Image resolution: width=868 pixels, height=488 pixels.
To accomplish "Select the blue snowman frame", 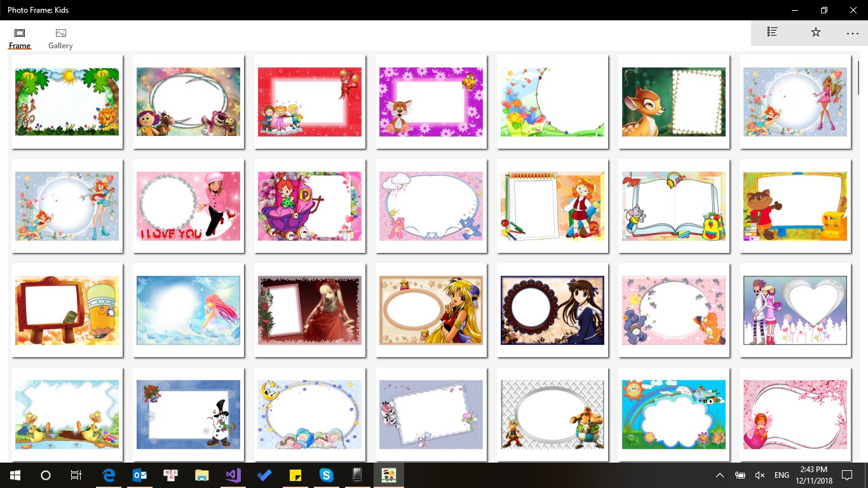I will tap(189, 414).
